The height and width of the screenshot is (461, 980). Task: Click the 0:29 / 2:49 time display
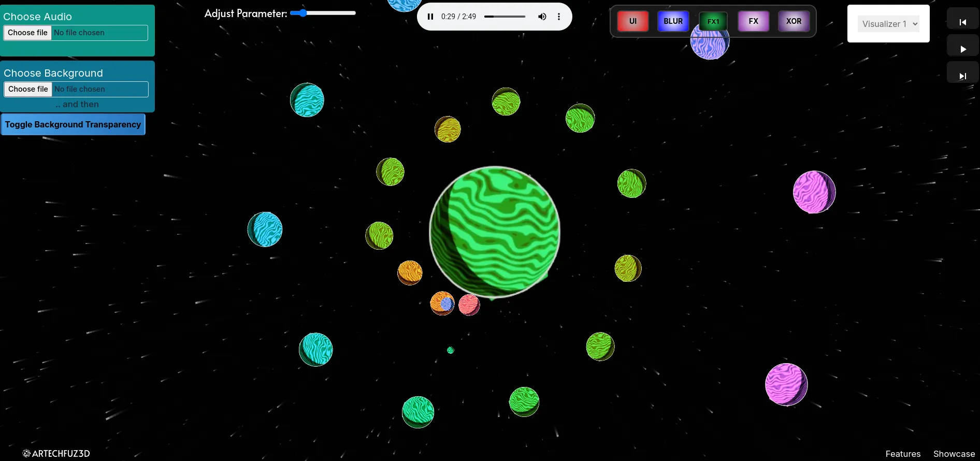pos(458,17)
